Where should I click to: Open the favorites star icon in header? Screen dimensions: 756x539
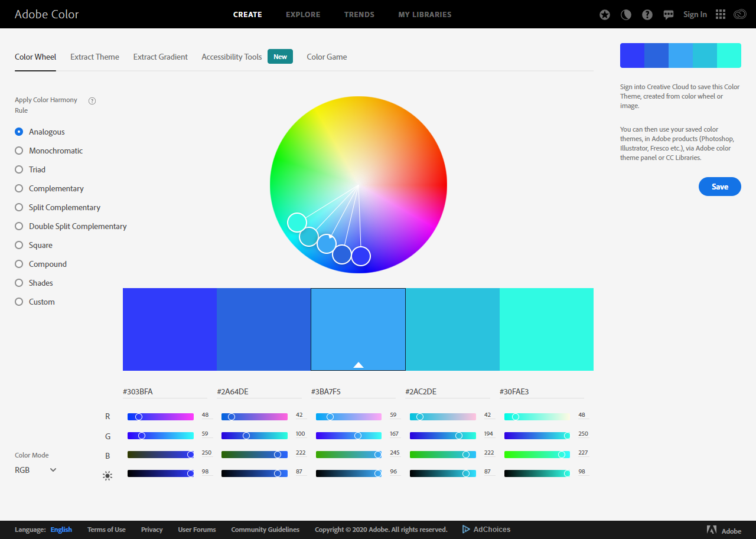(x=605, y=15)
